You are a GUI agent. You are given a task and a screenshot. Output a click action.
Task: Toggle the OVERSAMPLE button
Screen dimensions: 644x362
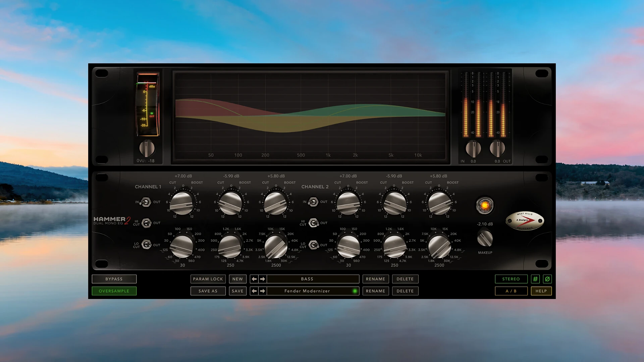point(114,291)
